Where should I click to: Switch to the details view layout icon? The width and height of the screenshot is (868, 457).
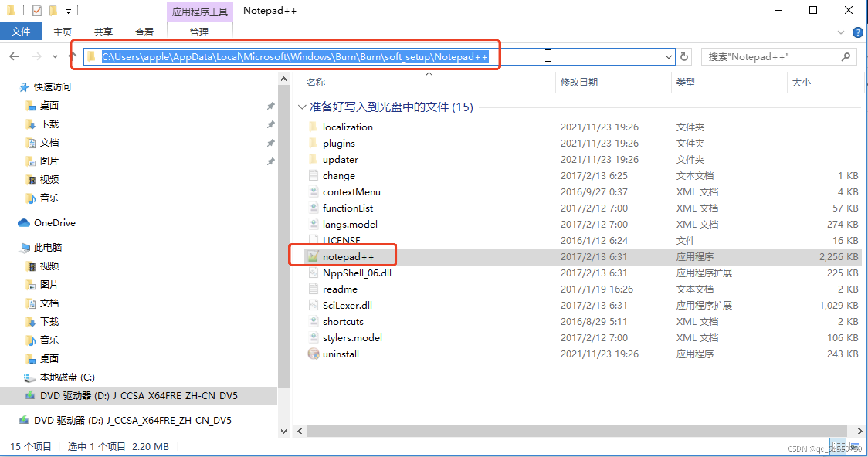point(837,447)
